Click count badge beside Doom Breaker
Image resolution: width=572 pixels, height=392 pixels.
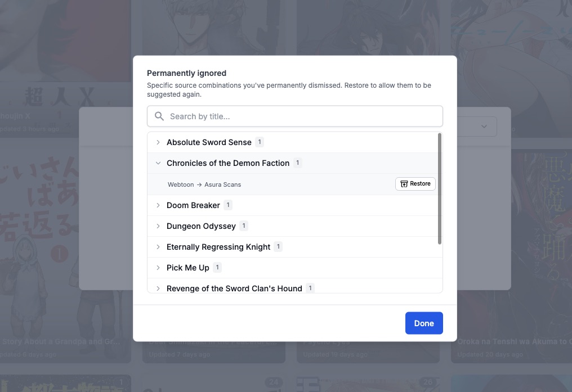point(228,205)
